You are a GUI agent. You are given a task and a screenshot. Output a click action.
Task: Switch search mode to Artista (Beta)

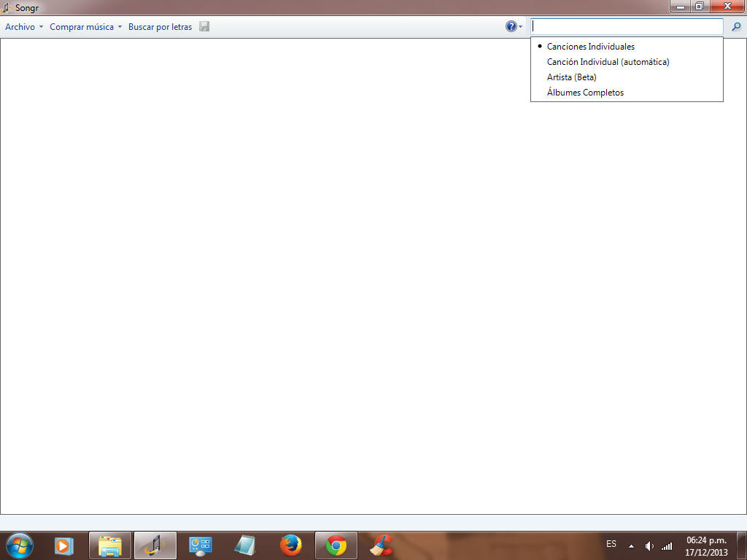571,77
